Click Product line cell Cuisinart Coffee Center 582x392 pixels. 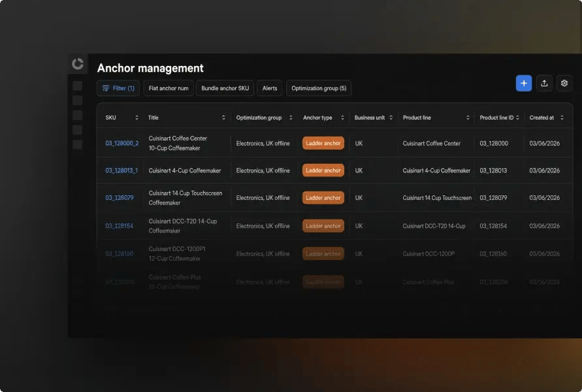(431, 143)
